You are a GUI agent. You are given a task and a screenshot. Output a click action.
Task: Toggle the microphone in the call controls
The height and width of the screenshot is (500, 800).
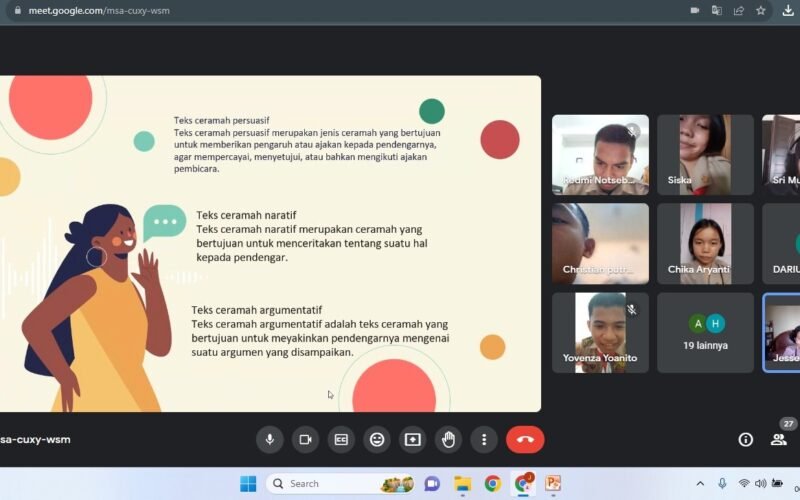tap(269, 439)
